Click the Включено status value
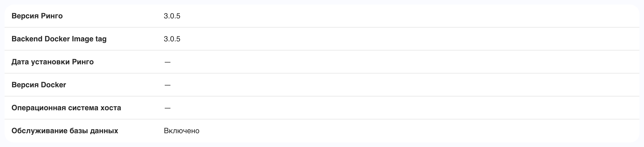Screen dimensions: 644x147 (x=182, y=131)
